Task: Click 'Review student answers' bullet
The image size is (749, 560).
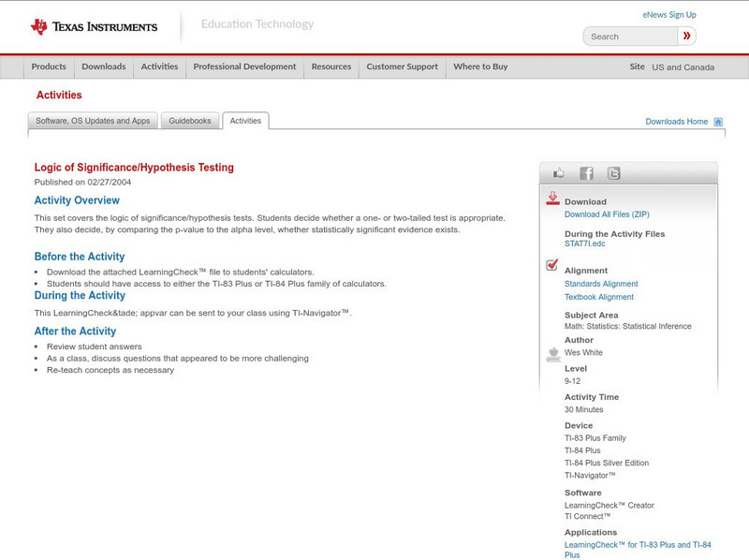Action: 95,346
